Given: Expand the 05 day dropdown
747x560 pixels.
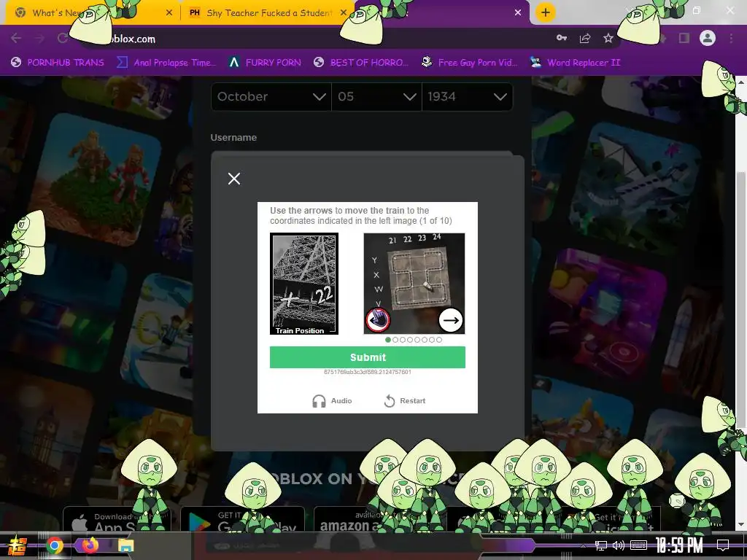Looking at the screenshot, I should tap(377, 97).
